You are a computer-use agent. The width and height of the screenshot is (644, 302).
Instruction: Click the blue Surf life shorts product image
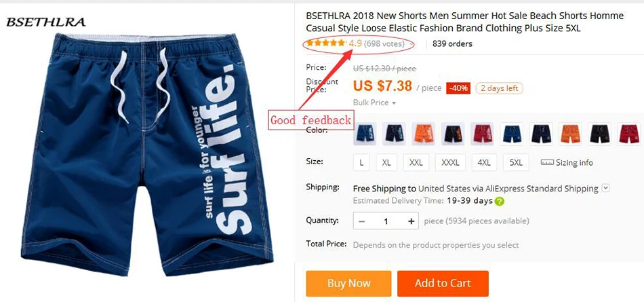[148, 154]
